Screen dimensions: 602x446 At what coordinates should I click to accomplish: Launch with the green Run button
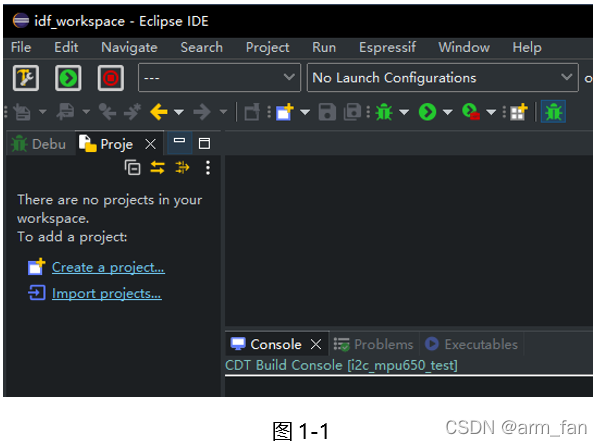click(68, 78)
